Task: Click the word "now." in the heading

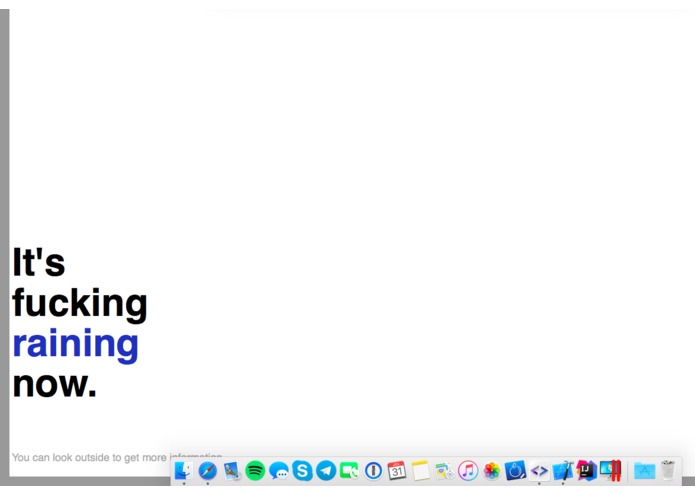Action: 54,385
